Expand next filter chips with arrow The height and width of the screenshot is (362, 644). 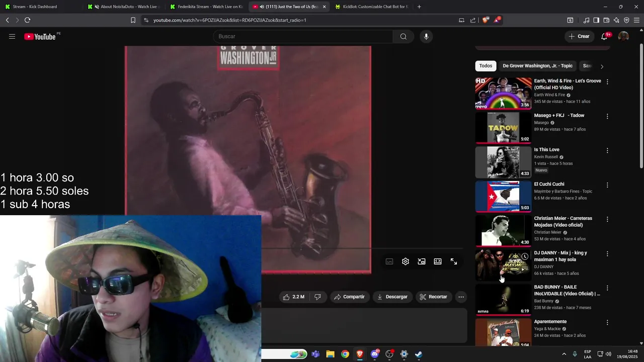pos(602,66)
